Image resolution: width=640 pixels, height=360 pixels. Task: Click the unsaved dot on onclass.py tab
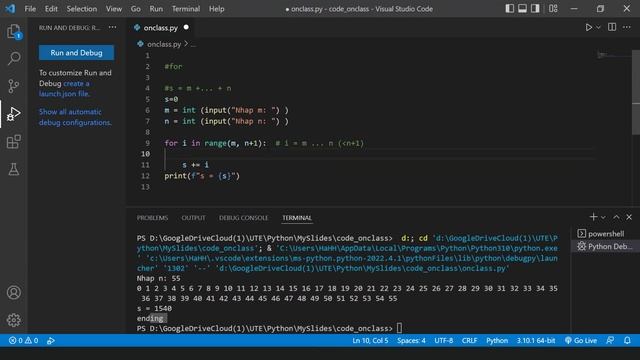point(186,27)
